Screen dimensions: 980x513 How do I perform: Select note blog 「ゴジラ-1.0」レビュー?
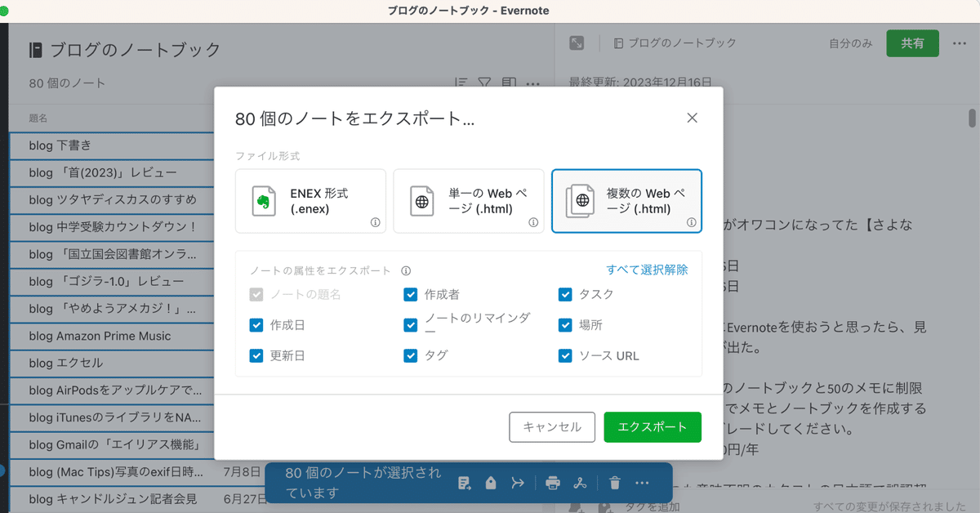(x=112, y=282)
